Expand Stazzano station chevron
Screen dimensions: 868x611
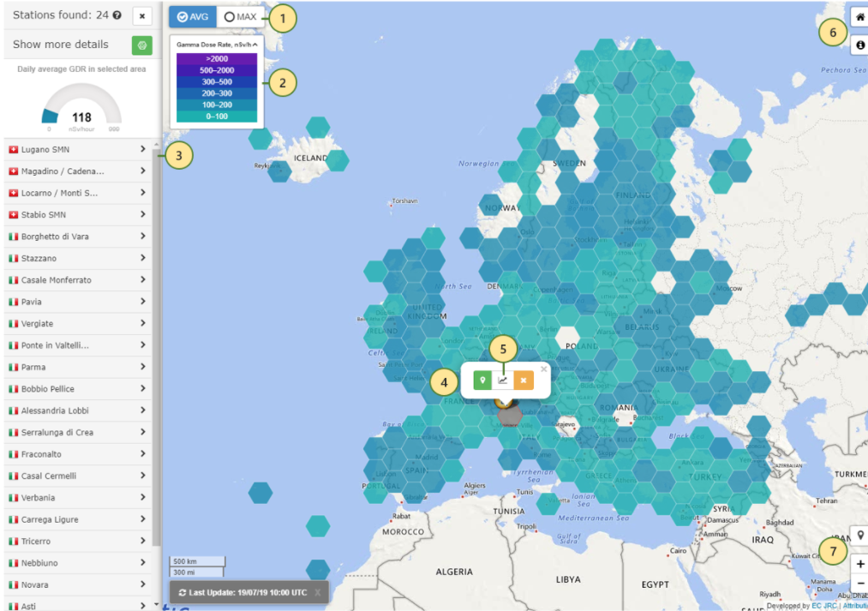coord(143,258)
